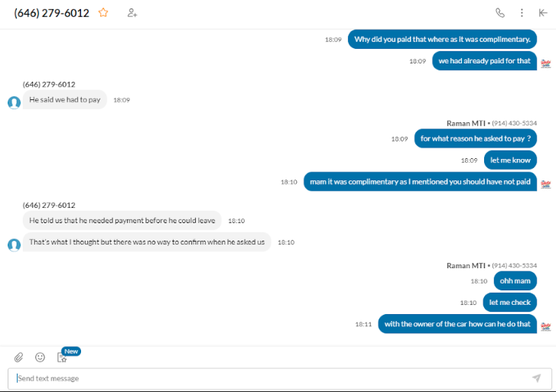Open the three-dot more options menu
The width and height of the screenshot is (556, 392).
[522, 13]
